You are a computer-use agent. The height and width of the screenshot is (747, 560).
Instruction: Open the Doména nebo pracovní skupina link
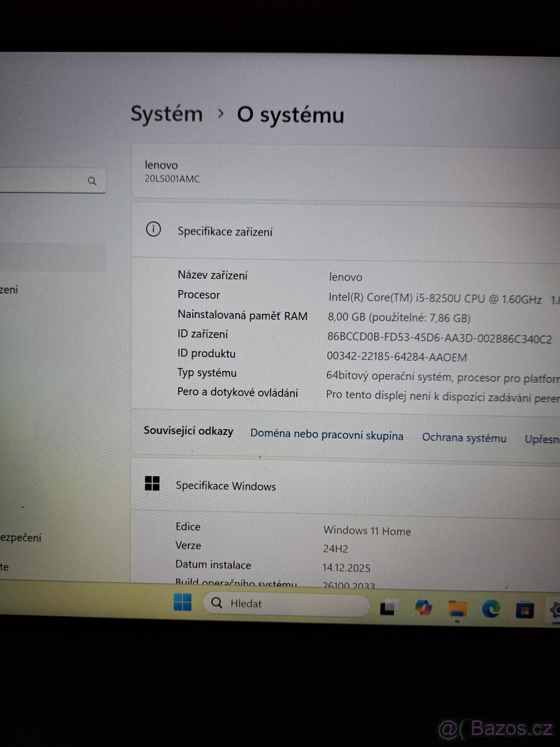coord(327,435)
